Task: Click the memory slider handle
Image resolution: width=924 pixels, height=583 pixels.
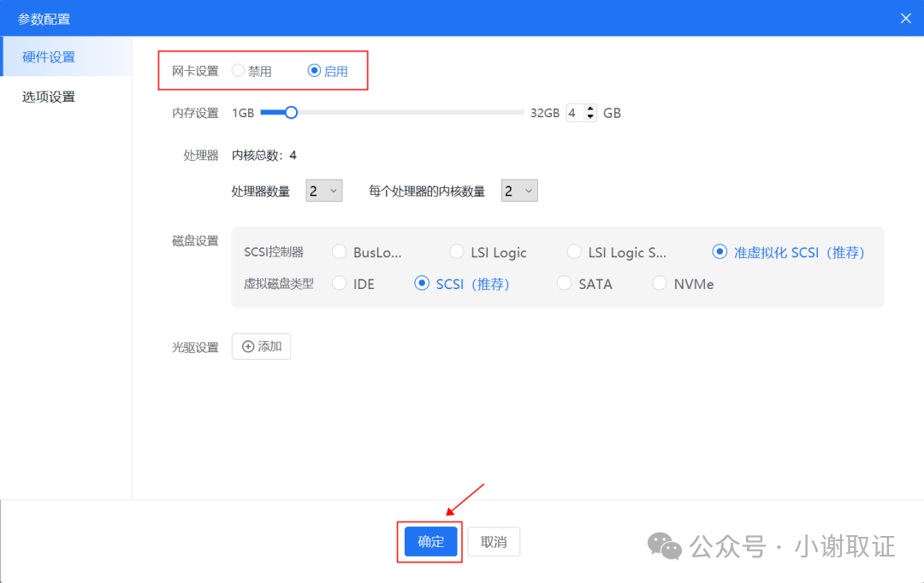Action: [x=291, y=112]
